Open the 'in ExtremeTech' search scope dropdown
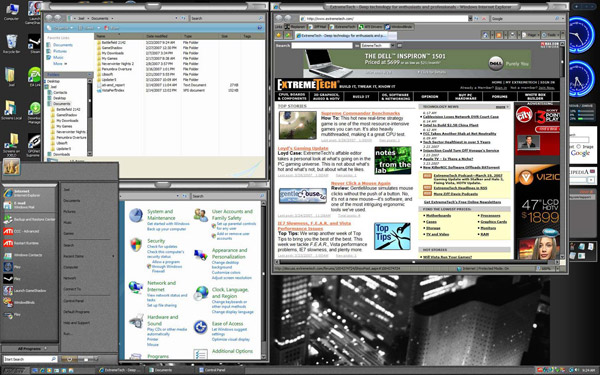The height and width of the screenshot is (375, 600). pyautogui.click(x=393, y=46)
